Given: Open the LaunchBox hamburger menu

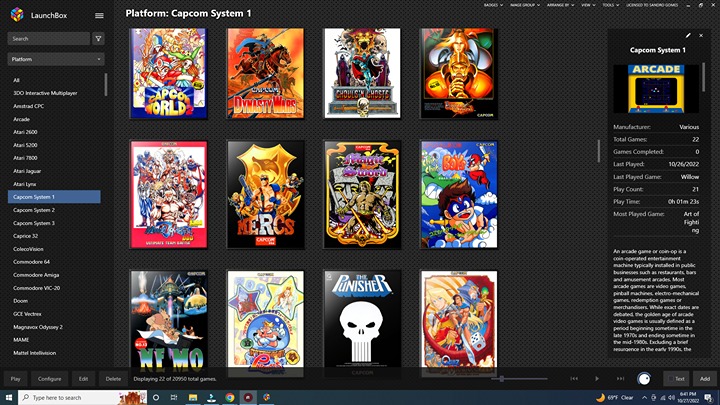Looking at the screenshot, I should click(99, 15).
